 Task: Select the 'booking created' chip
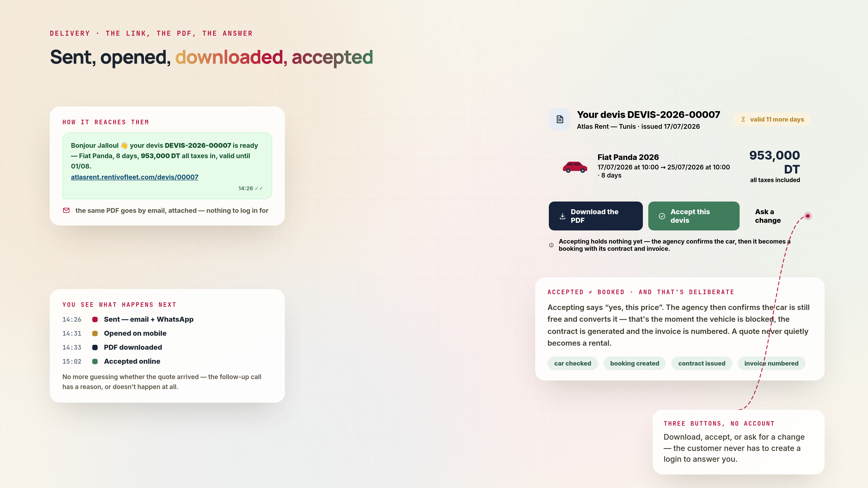(634, 363)
